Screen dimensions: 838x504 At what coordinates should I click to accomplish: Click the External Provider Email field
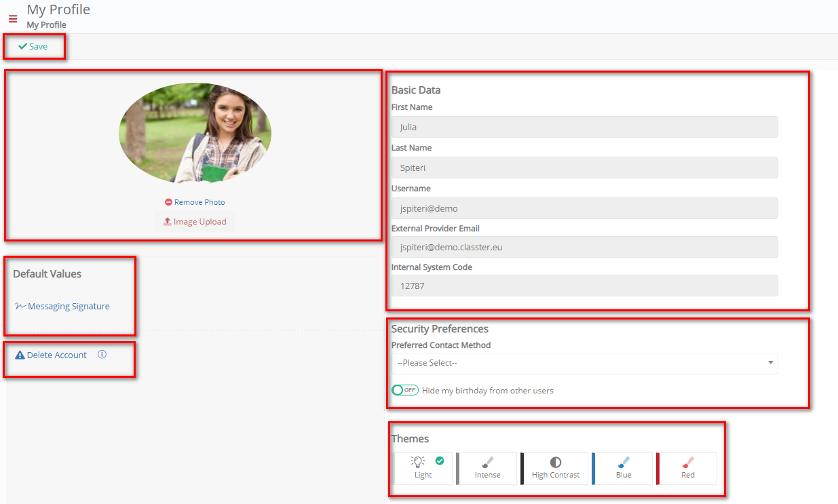pyautogui.click(x=585, y=247)
